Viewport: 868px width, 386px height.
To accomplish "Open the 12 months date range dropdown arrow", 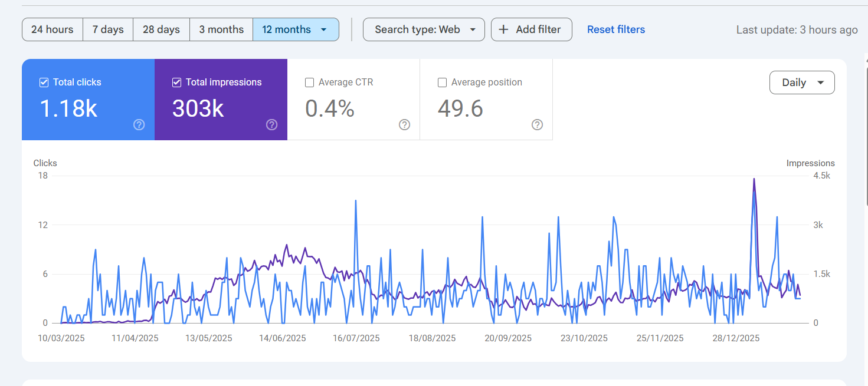I will point(323,29).
